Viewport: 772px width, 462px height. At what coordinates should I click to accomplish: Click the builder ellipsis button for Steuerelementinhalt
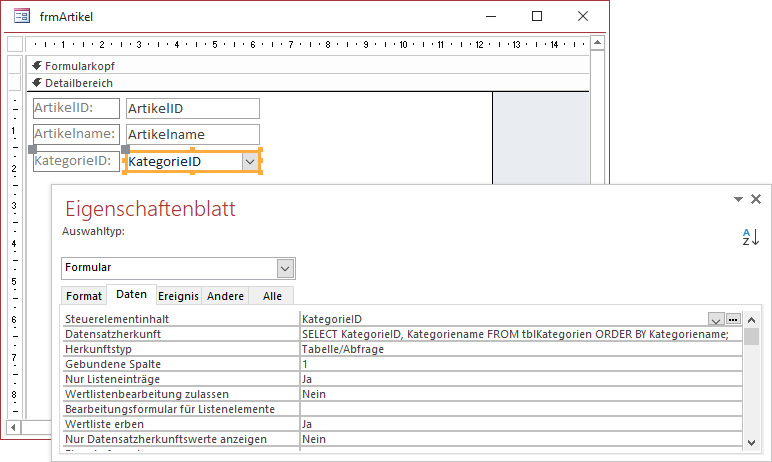[733, 319]
